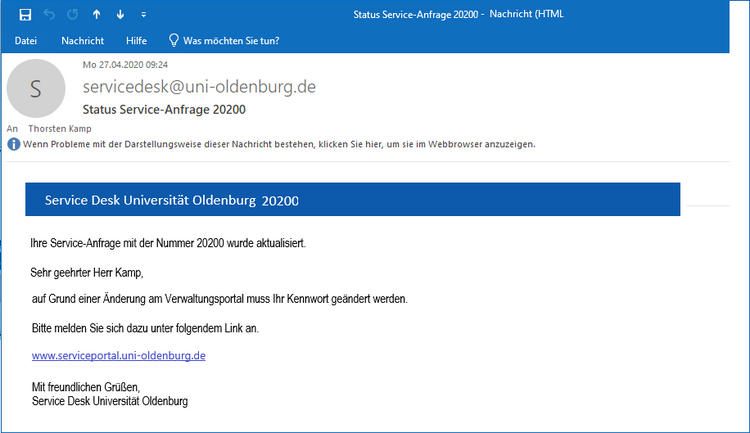Viewport: 750px width, 433px height.
Task: Click the 'An' recipient label
Action: pyautogui.click(x=12, y=128)
